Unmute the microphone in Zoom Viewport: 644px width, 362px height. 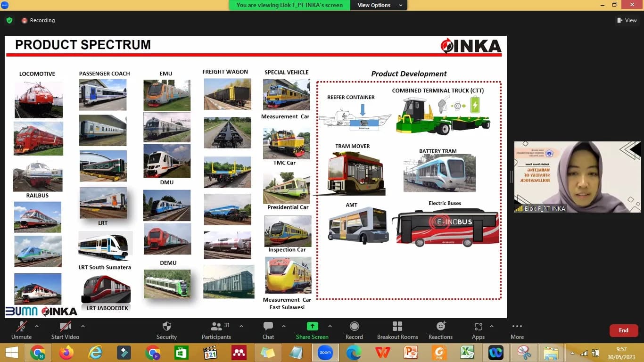(x=21, y=330)
